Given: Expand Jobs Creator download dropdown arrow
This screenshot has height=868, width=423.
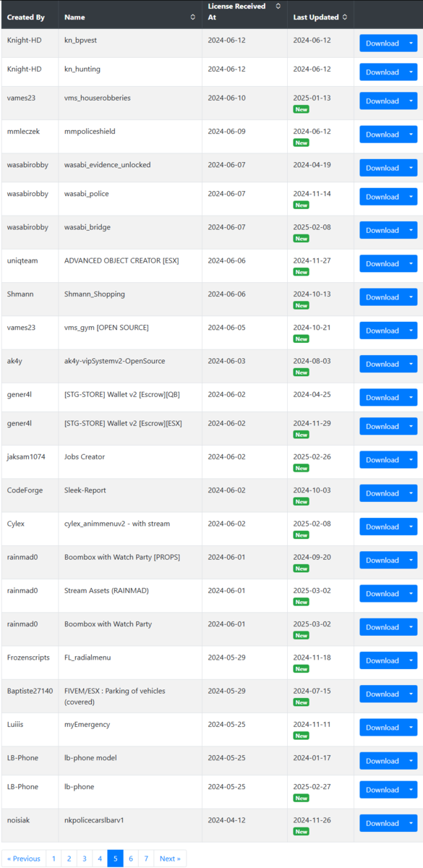Looking at the screenshot, I should pyautogui.click(x=411, y=460).
